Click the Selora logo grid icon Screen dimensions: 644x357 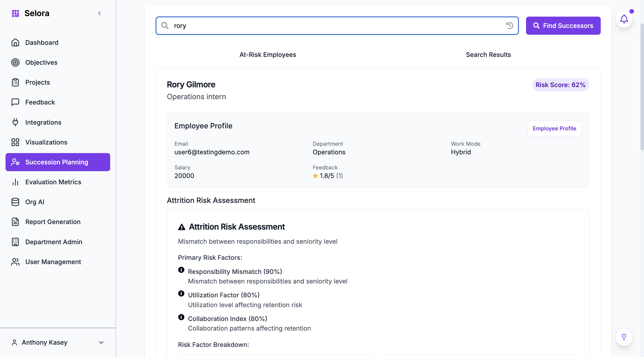pos(15,13)
